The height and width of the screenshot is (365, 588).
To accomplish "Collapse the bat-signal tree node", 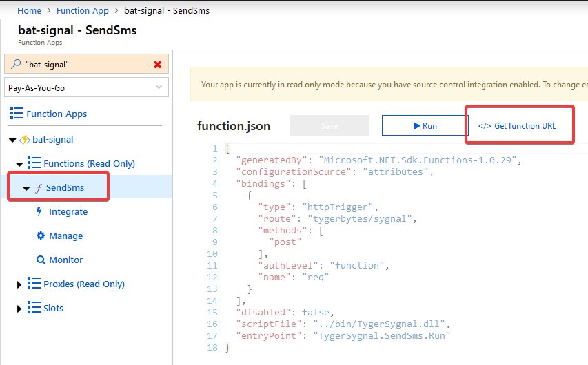I will coord(12,140).
